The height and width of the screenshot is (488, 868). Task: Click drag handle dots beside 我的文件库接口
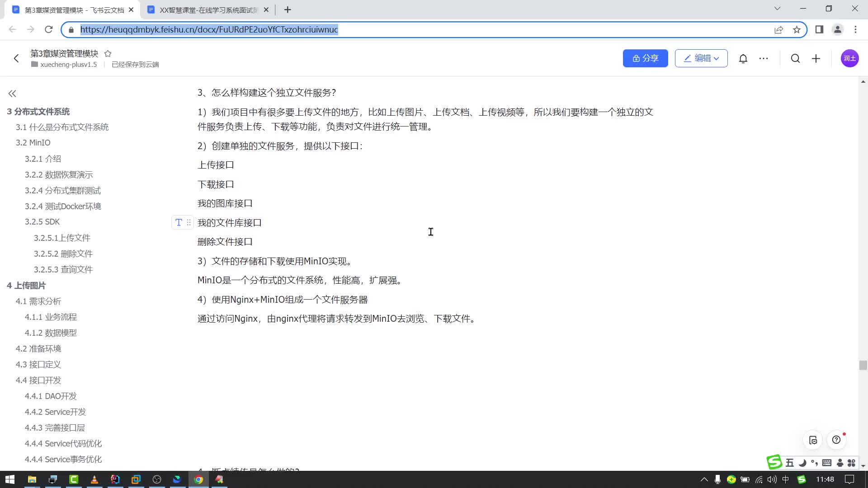click(x=189, y=222)
